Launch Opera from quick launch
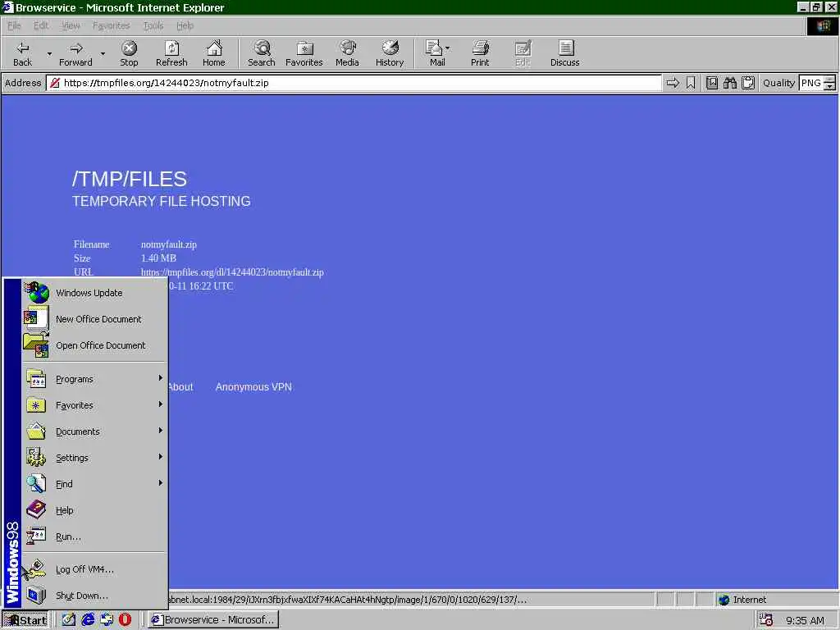The width and height of the screenshot is (840, 630). tap(125, 620)
